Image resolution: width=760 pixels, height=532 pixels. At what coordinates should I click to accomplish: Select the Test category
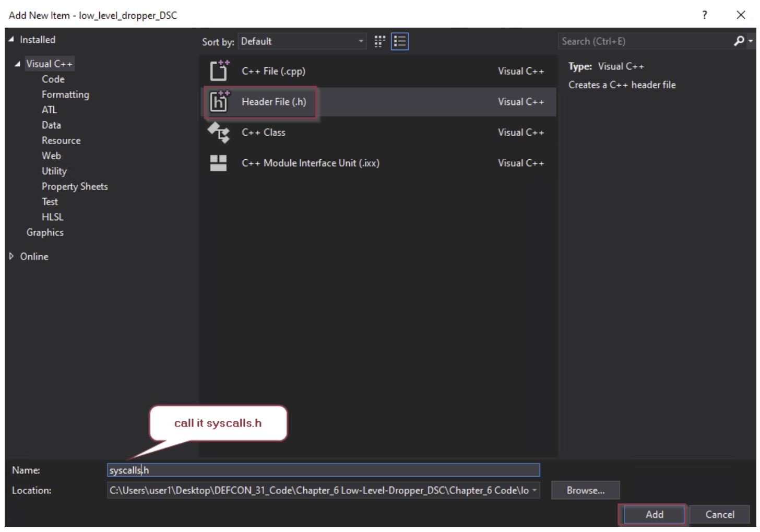50,202
